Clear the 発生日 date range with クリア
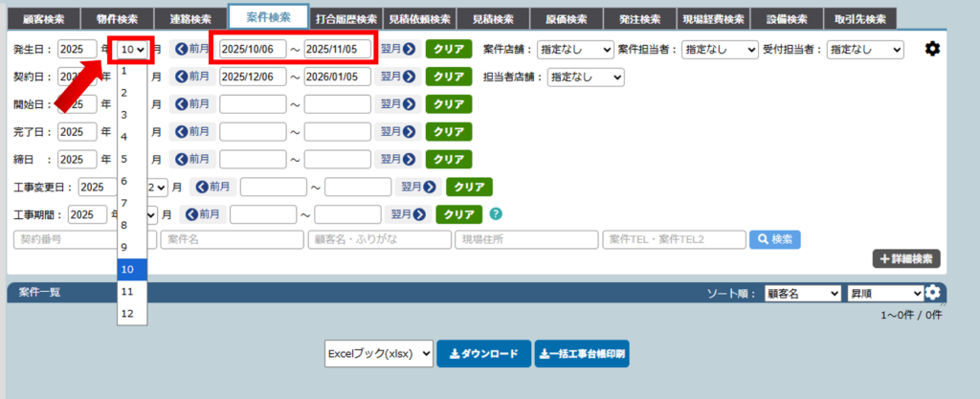 coord(449,49)
